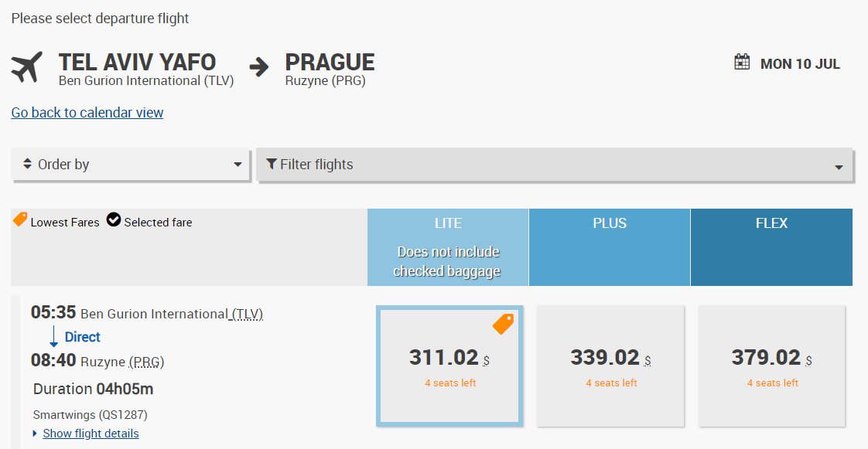Click the arrow icon between the cities

(x=259, y=67)
